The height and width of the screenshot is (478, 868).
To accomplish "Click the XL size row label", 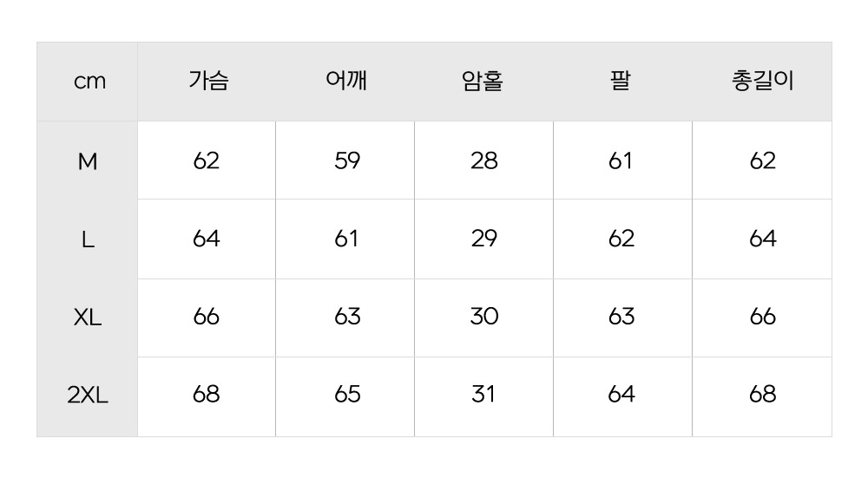I will coord(88,318).
